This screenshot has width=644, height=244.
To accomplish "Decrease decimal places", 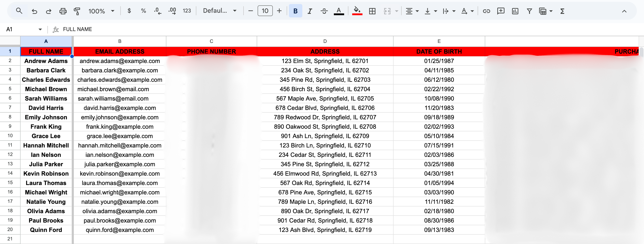I will (x=157, y=11).
